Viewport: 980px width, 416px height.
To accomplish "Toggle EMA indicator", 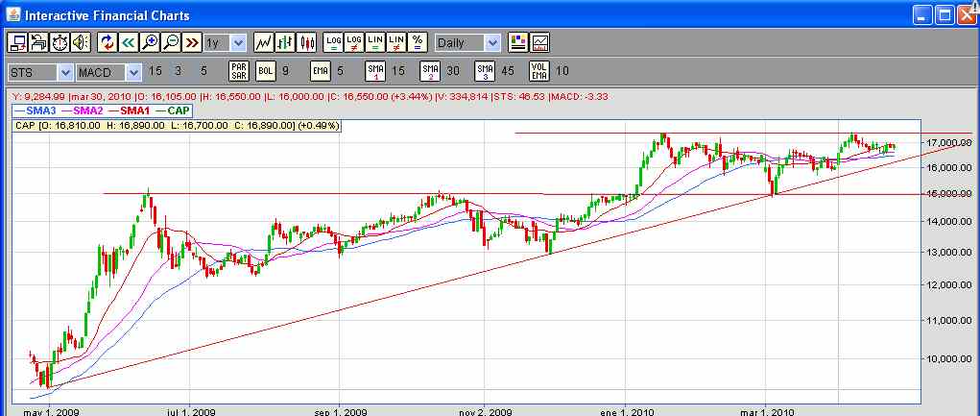I will click(x=321, y=71).
